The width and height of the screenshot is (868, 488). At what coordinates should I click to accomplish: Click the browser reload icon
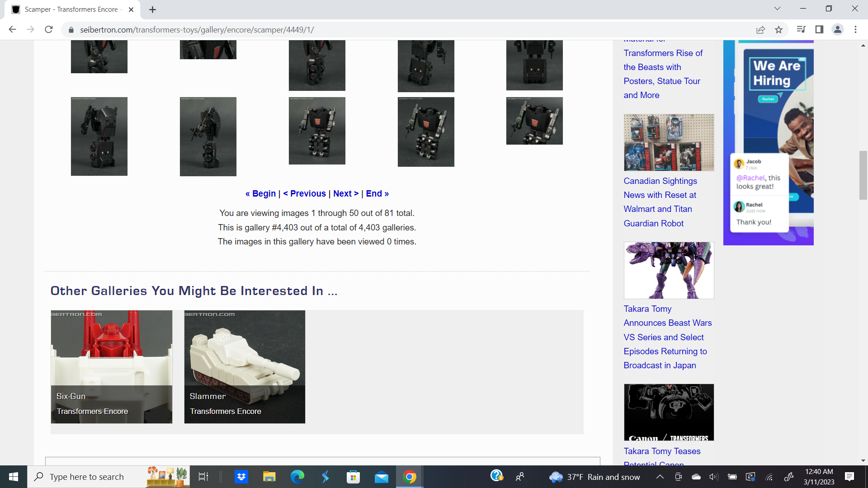point(49,29)
